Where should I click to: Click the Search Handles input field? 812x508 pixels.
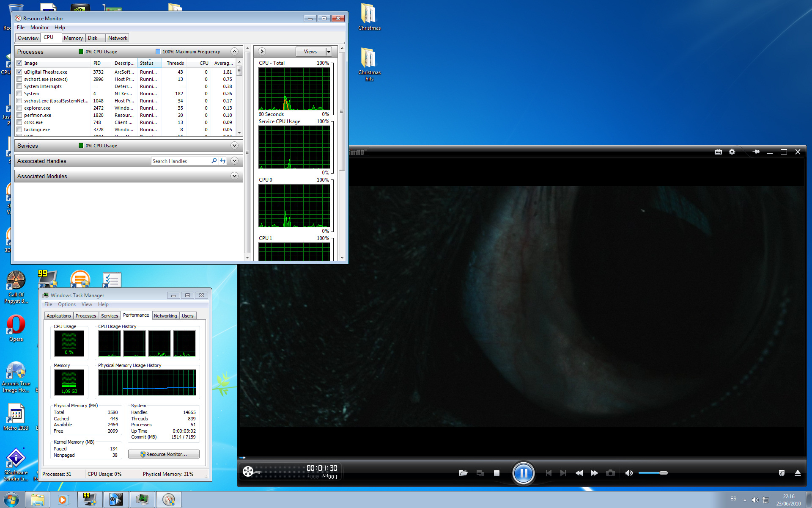coord(181,161)
